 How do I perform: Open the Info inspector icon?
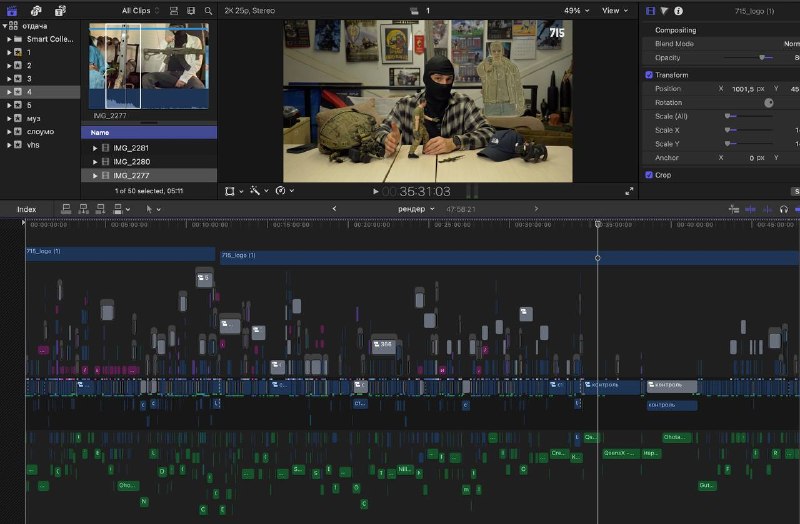tap(678, 11)
